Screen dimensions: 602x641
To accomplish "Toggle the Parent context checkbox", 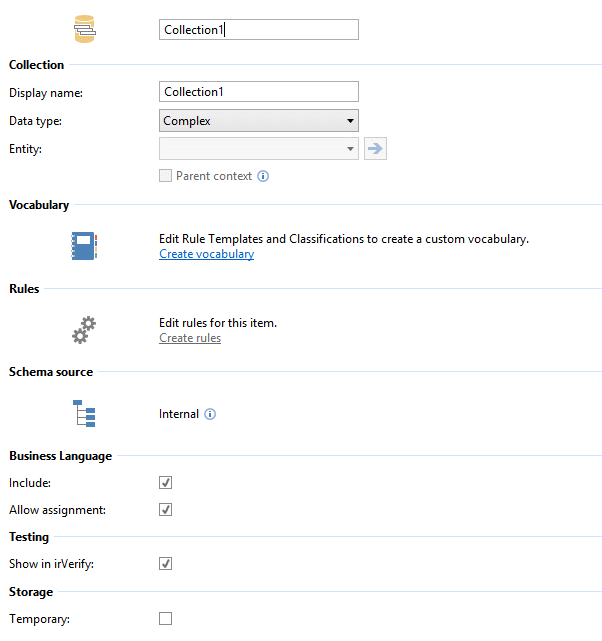I will pyautogui.click(x=166, y=176).
